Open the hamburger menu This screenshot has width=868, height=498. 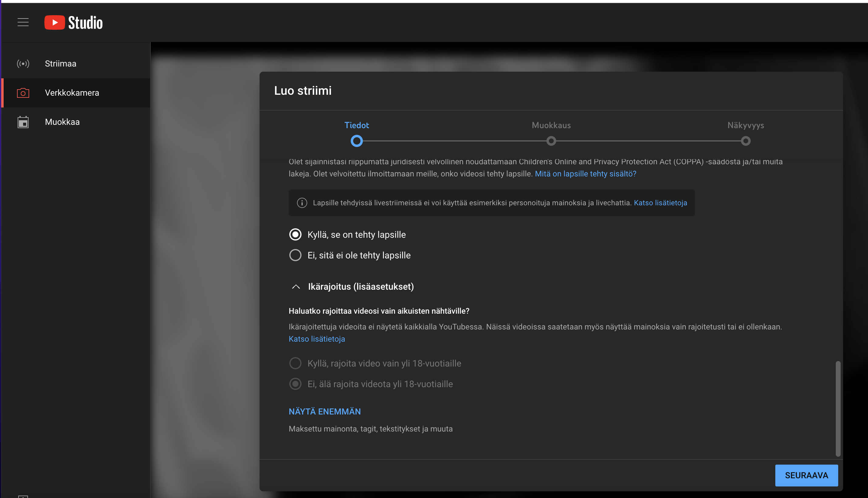[x=23, y=22]
